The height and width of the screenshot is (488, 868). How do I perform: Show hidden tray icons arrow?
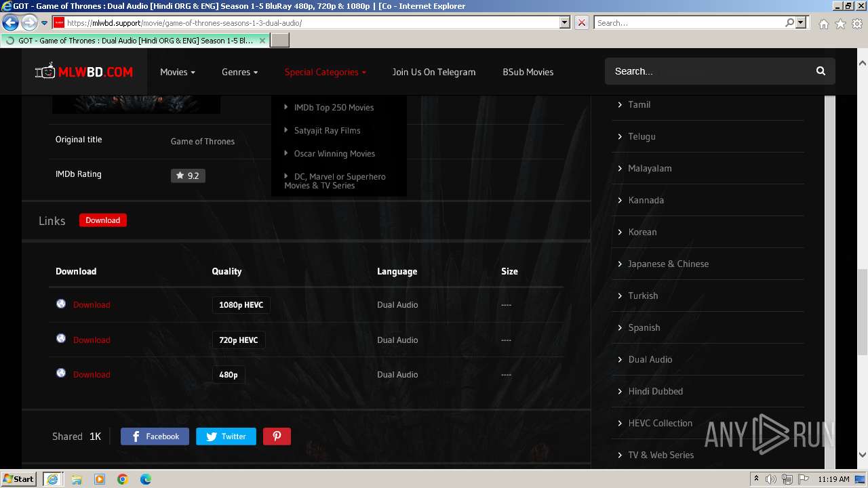(x=755, y=479)
